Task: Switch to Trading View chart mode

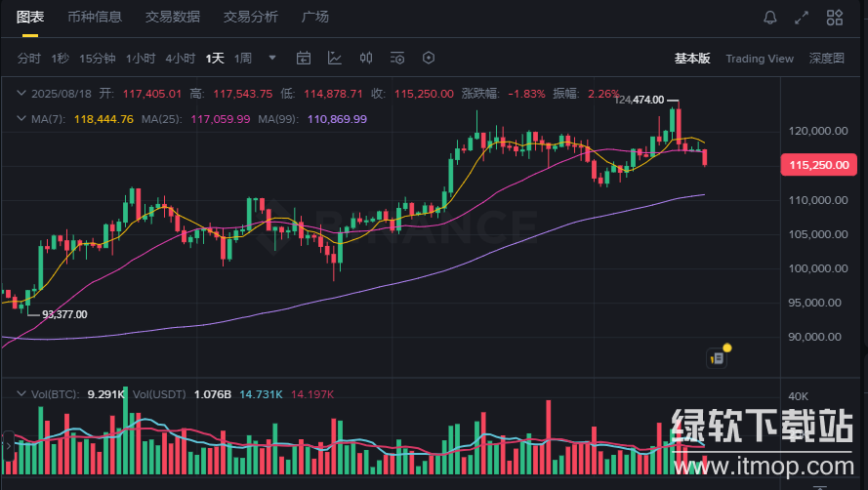Action: tap(760, 59)
